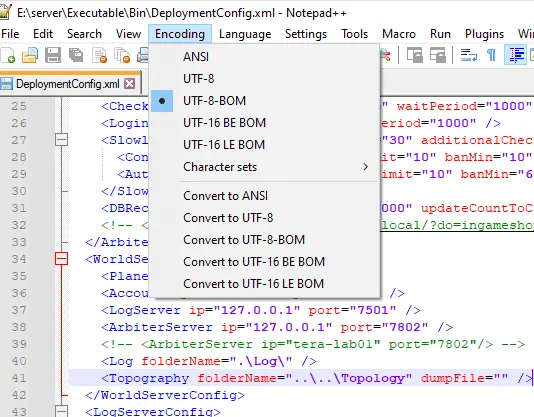Image resolution: width=534 pixels, height=417 pixels.
Task: Click the Save All icon
Action: tap(76, 55)
